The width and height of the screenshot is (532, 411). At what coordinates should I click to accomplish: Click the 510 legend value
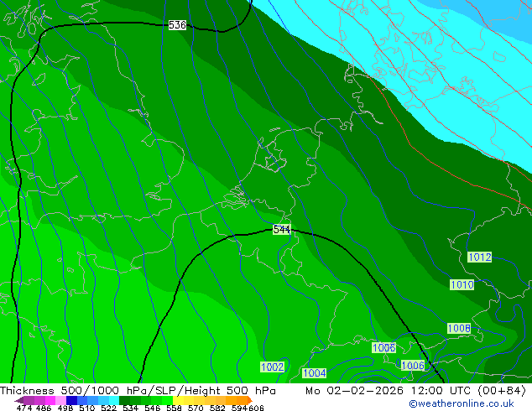click(x=87, y=408)
